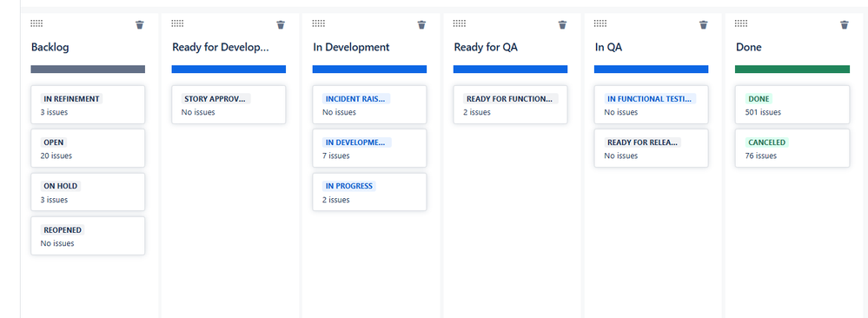Delete the Ready for Development column
868x318 pixels.
[281, 25]
